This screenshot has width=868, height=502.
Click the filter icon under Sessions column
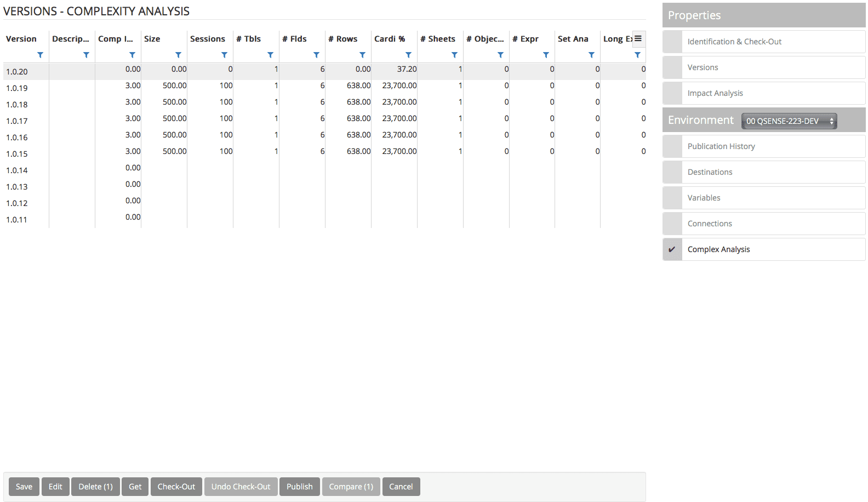[224, 55]
